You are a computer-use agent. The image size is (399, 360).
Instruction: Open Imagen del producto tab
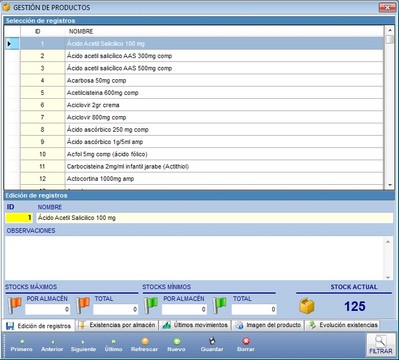(268, 325)
